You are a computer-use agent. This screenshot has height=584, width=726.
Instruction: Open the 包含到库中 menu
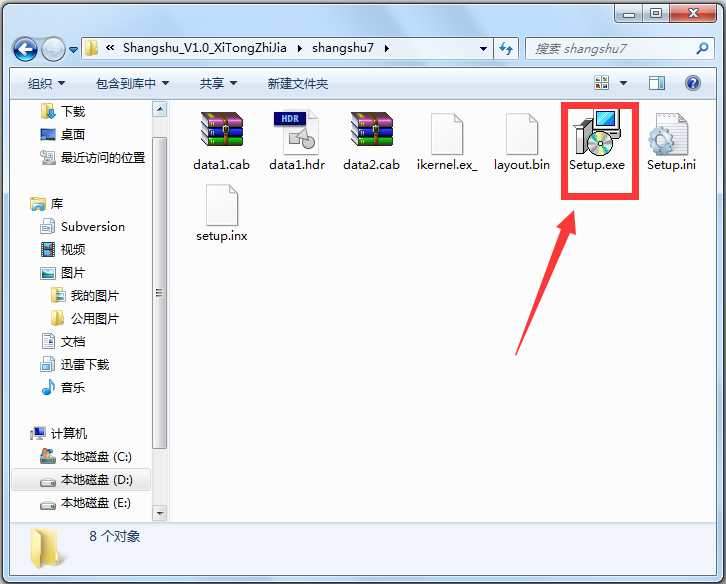tap(132, 84)
